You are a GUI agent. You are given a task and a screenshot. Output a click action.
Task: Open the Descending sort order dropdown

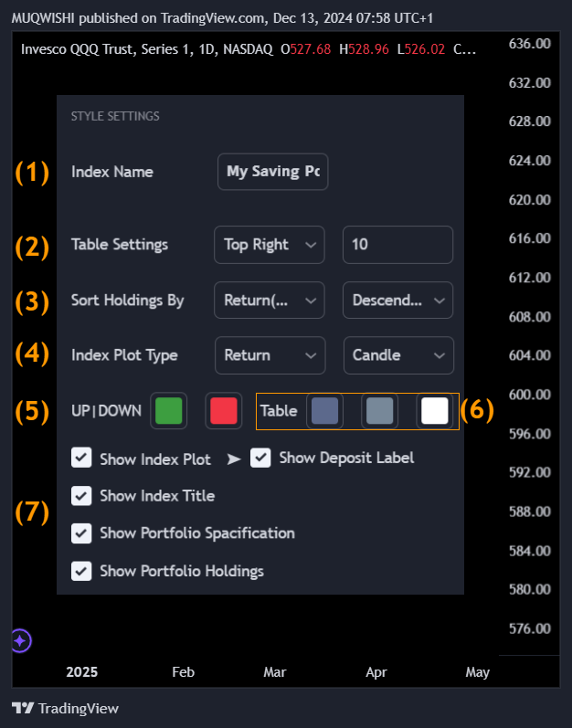coord(397,300)
